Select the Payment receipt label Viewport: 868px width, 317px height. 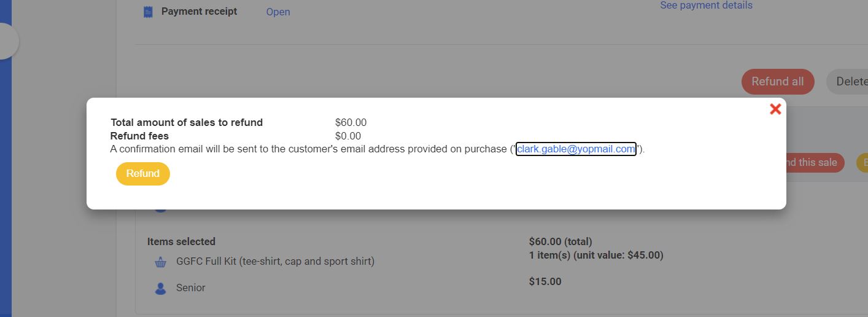click(199, 12)
